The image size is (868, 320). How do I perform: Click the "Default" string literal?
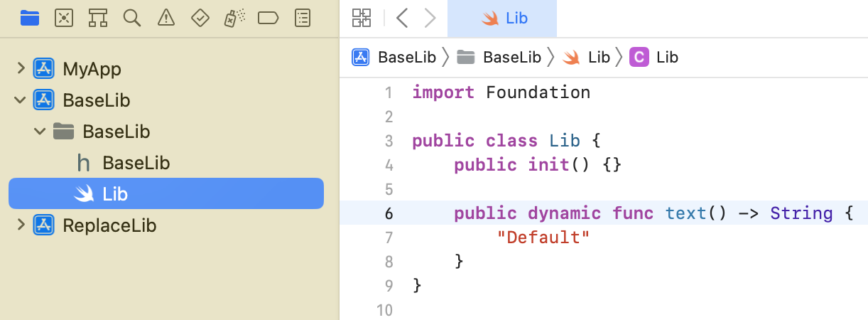point(544,238)
